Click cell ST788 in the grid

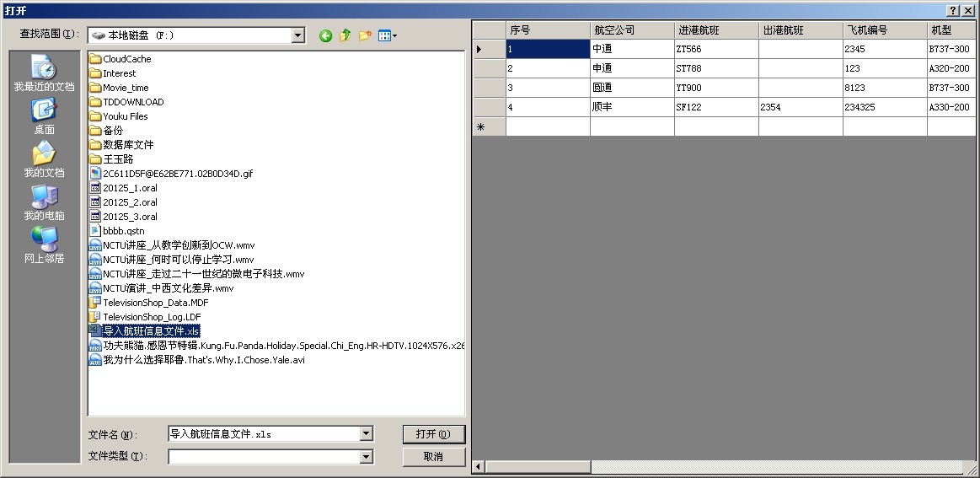716,68
